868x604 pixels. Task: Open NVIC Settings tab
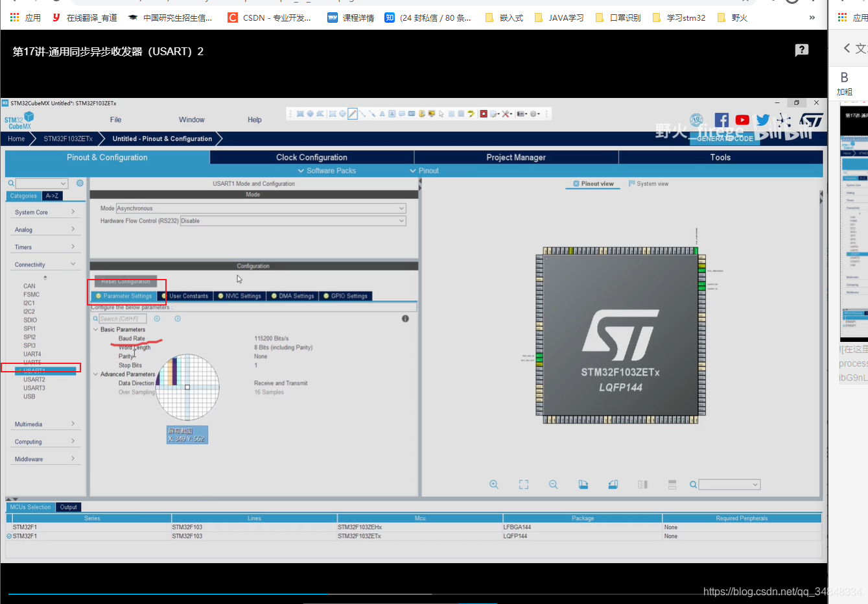[x=239, y=296]
